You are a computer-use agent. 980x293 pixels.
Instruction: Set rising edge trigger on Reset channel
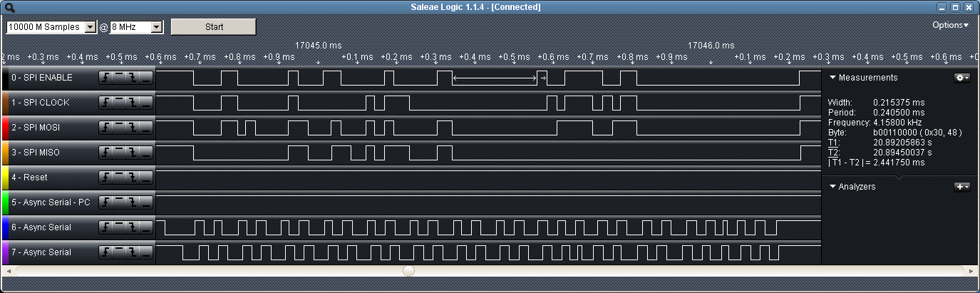105,178
